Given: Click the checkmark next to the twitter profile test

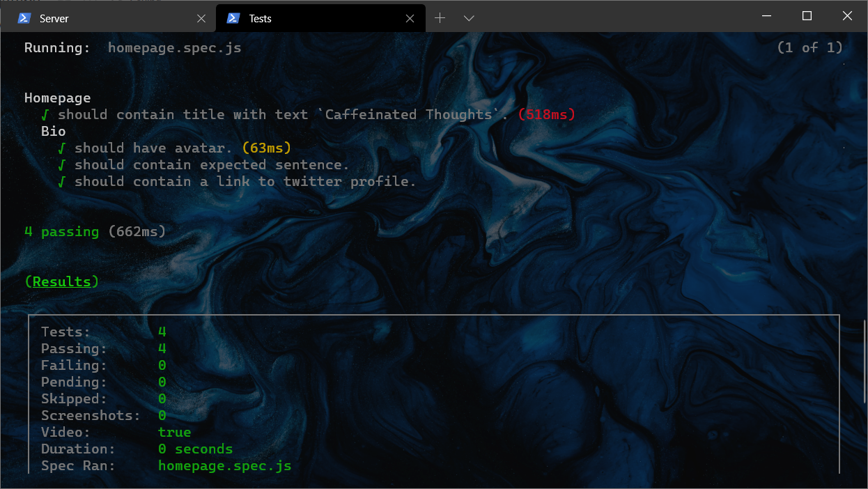Looking at the screenshot, I should point(61,181).
